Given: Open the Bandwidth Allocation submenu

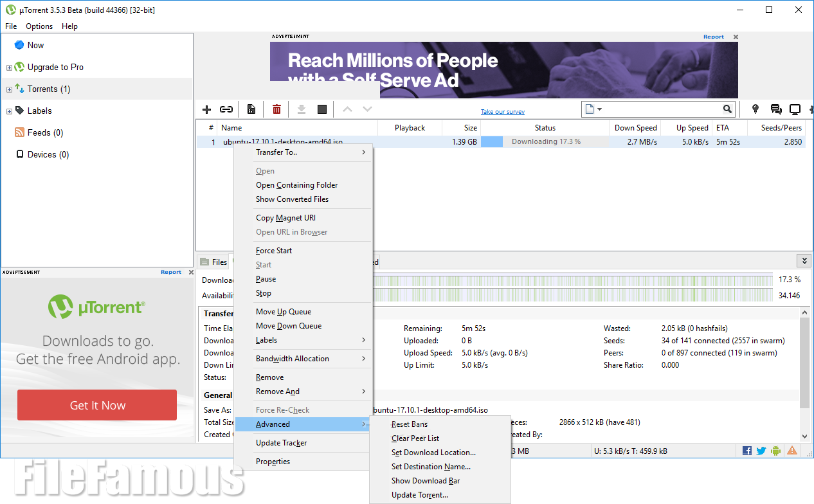Looking at the screenshot, I should tap(303, 359).
